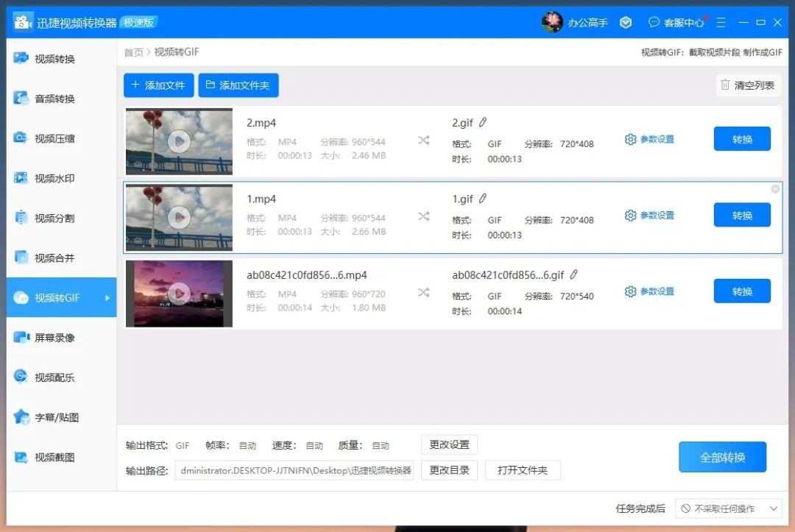Play the 2.mp4 thumbnail preview
795x532 pixels.
click(179, 141)
